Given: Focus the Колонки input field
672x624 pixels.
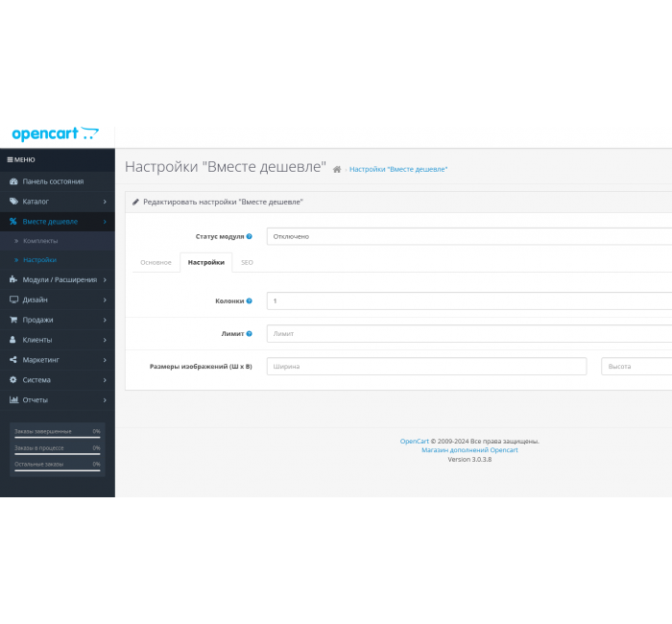Looking at the screenshot, I should (469, 300).
